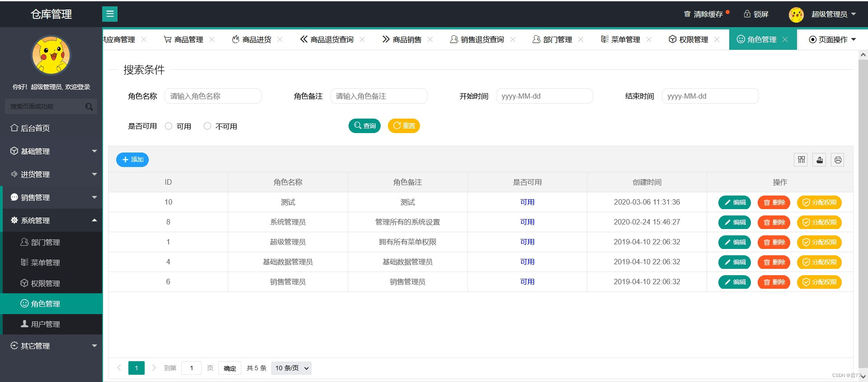Screen dimensions: 868x382
Task: Click the go-to-page number input
Action: (191, 368)
